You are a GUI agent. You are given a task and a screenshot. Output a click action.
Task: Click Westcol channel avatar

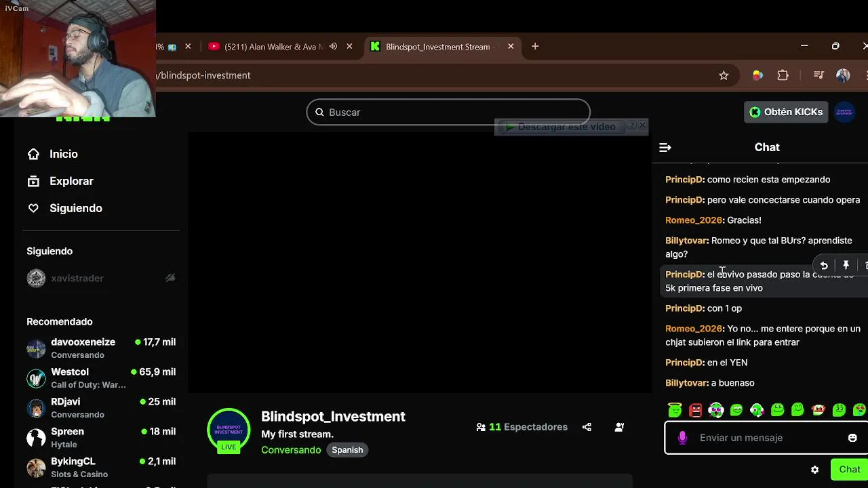click(36, 378)
